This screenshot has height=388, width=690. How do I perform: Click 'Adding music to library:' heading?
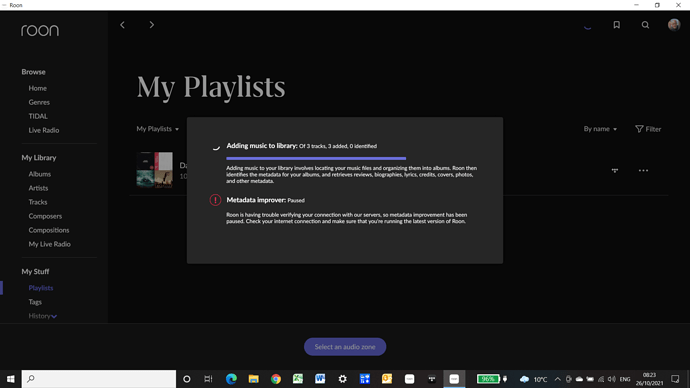tap(262, 146)
